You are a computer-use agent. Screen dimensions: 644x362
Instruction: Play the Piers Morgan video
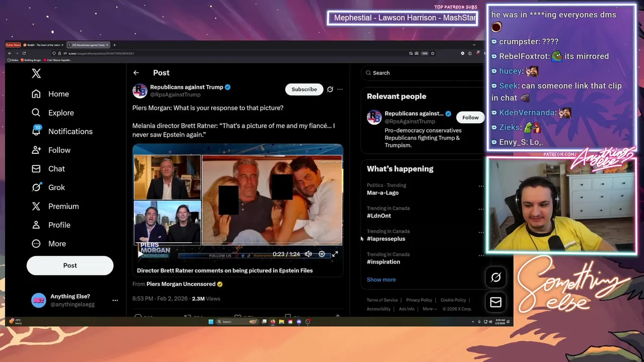pyautogui.click(x=140, y=254)
